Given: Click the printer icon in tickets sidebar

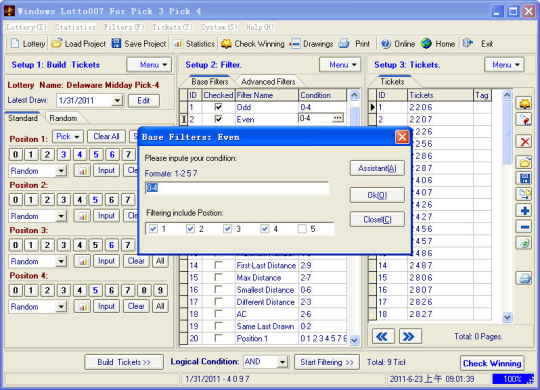Looking at the screenshot, I should pyautogui.click(x=525, y=278).
